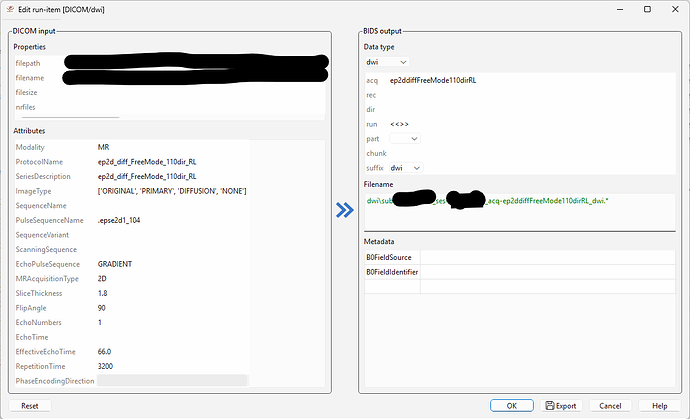Close the Edit run-item dialog

coord(675,9)
